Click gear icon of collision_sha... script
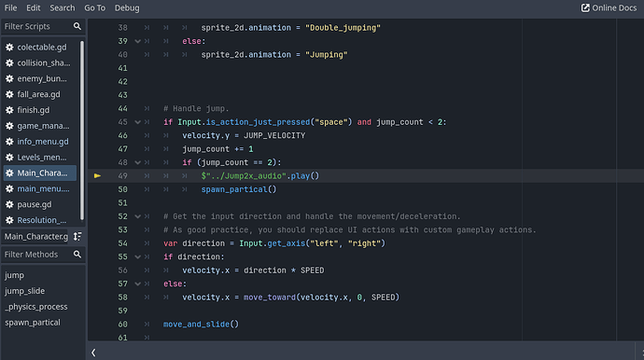 pyautogui.click(x=9, y=62)
